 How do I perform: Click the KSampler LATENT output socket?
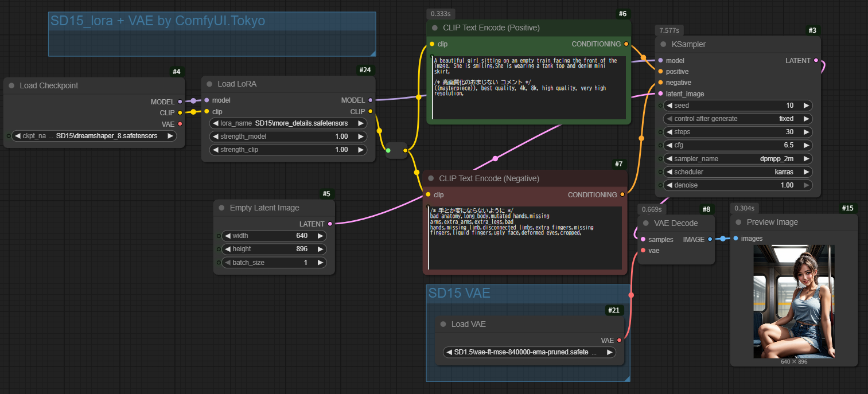[x=816, y=60]
